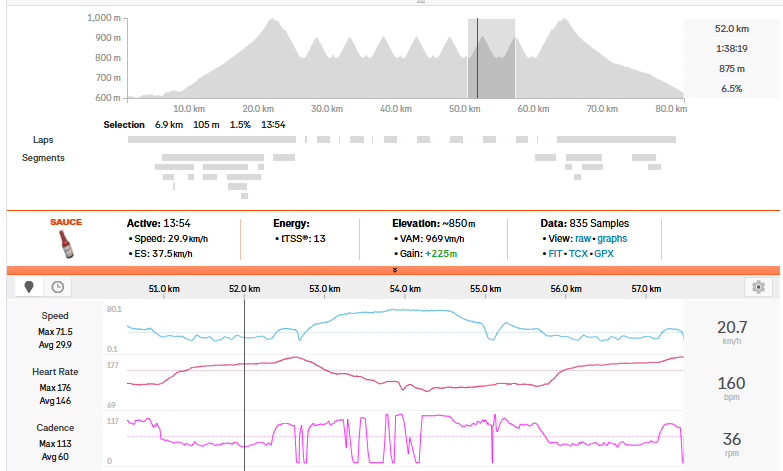Click the dark cursor line on elevation chart
Viewport: 783px width, 471px height.
(477, 58)
